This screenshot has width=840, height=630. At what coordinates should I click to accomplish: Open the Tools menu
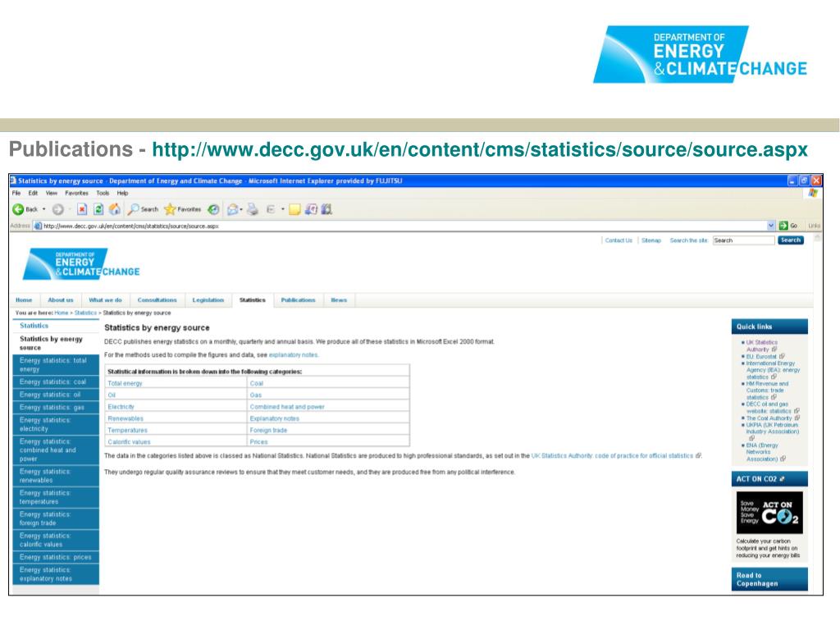pos(103,194)
